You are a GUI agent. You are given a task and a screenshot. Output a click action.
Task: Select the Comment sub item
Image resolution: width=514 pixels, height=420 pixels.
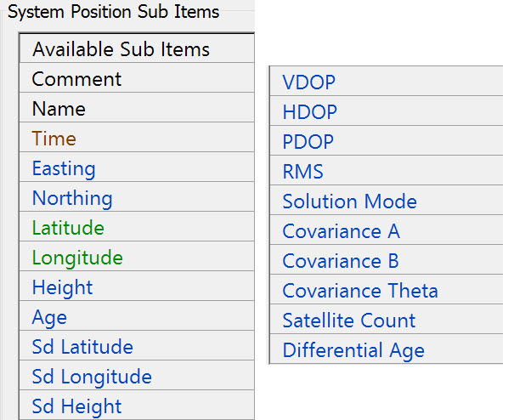[77, 79]
